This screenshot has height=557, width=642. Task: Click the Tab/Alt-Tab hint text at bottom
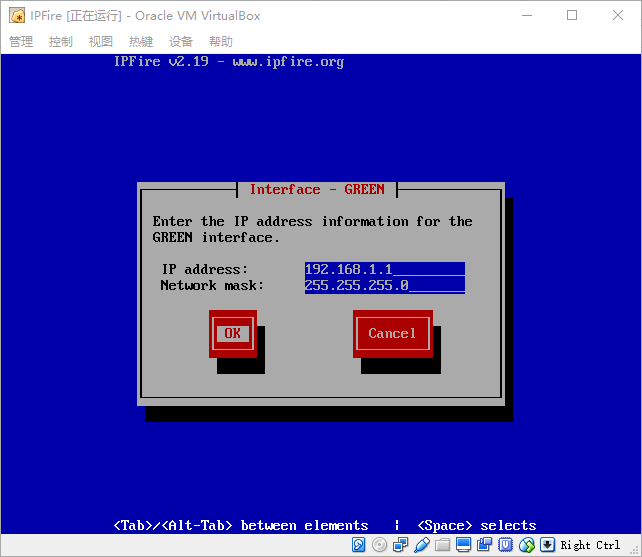click(241, 525)
